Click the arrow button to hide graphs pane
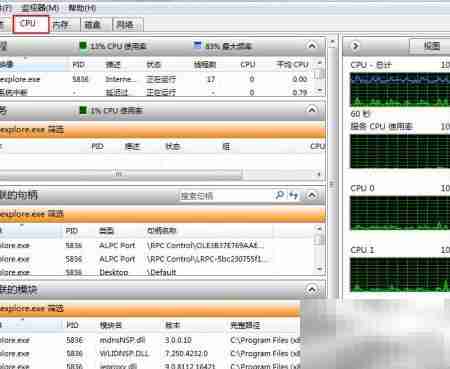This screenshot has height=369, width=450. (355, 46)
